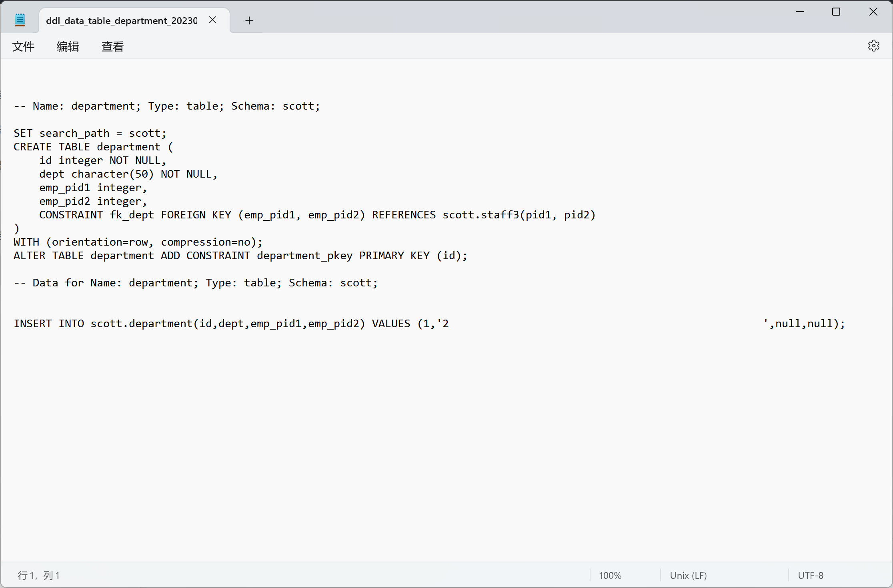Close the Notepad window
This screenshot has height=588, width=893.
[x=873, y=12]
